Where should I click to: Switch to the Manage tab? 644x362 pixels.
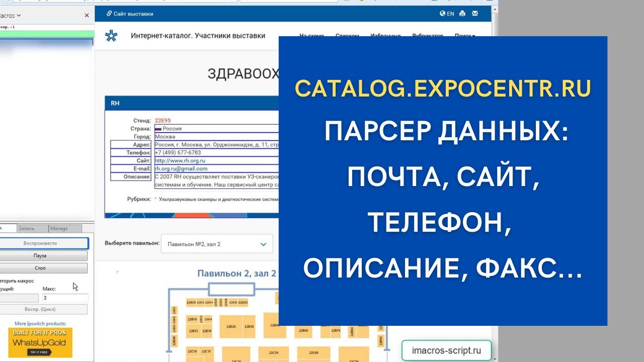point(65,228)
